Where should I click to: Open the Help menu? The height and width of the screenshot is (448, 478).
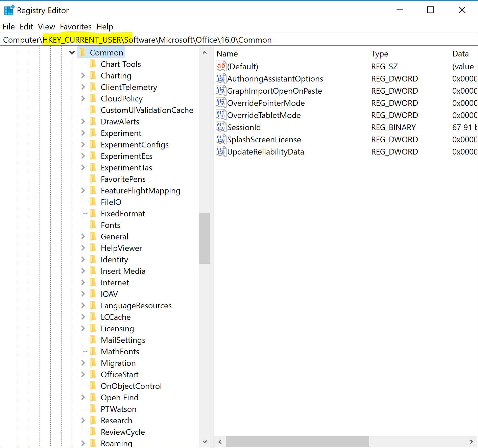tap(105, 27)
